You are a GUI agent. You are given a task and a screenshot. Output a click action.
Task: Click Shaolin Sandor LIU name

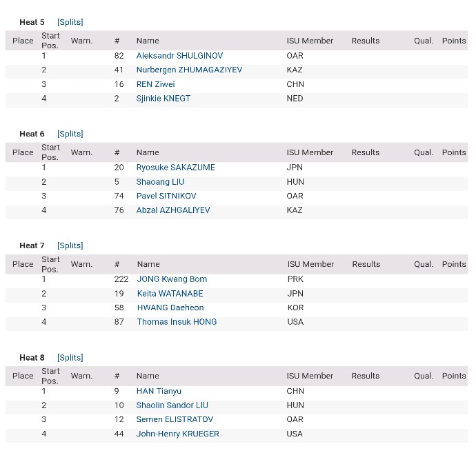[172, 405]
